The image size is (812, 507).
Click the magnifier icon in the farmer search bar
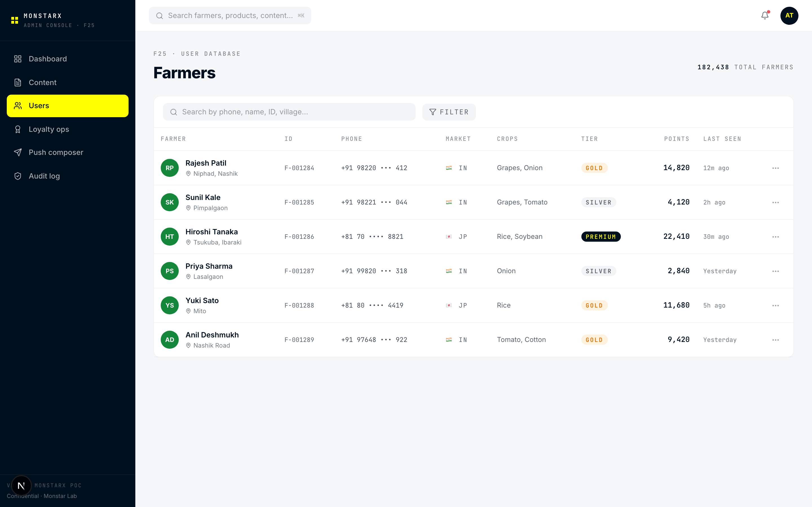[173, 112]
